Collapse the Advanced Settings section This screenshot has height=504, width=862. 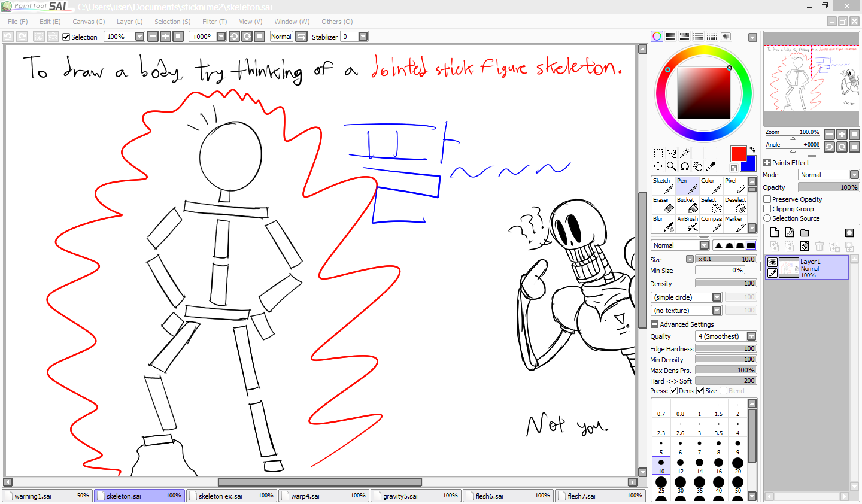[x=654, y=324]
